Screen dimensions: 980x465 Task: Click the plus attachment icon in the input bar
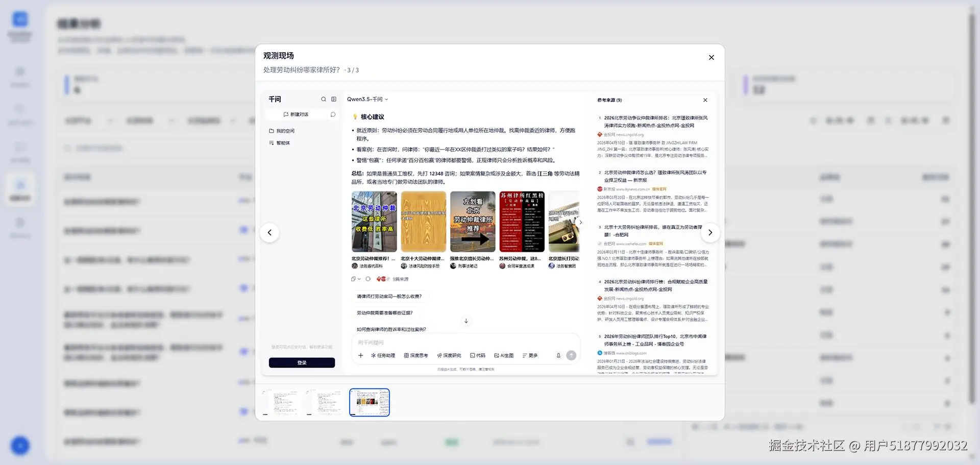[x=360, y=355]
